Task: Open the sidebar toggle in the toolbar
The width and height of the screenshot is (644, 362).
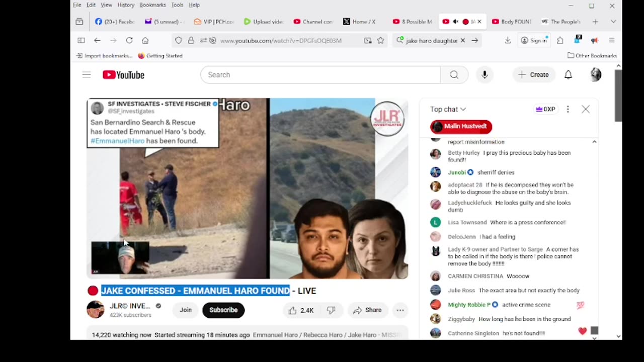Action: coord(81,40)
